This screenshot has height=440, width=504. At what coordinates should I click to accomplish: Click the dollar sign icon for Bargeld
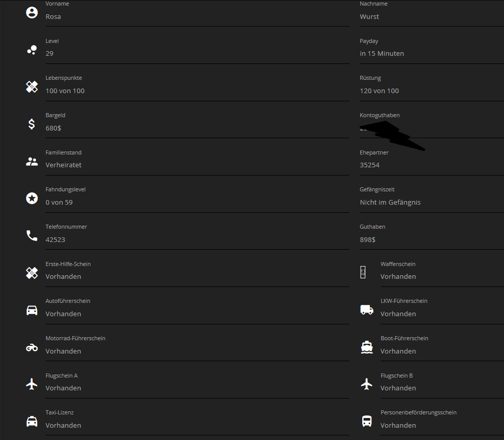coord(32,124)
